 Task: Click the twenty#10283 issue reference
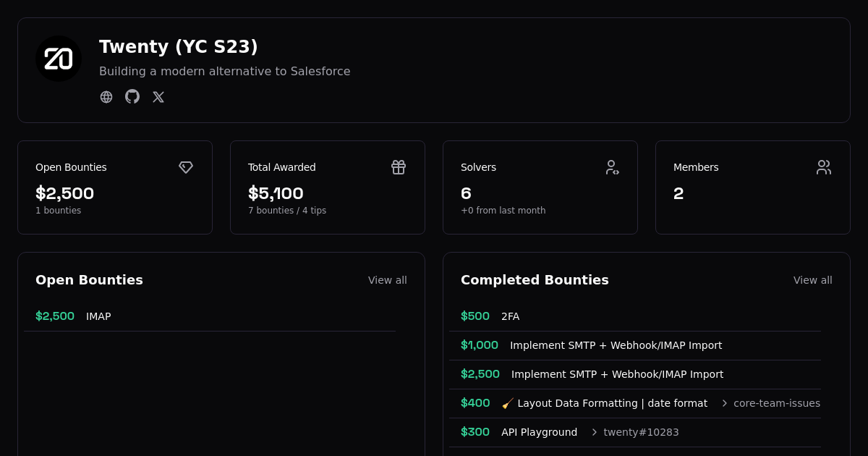pos(641,432)
